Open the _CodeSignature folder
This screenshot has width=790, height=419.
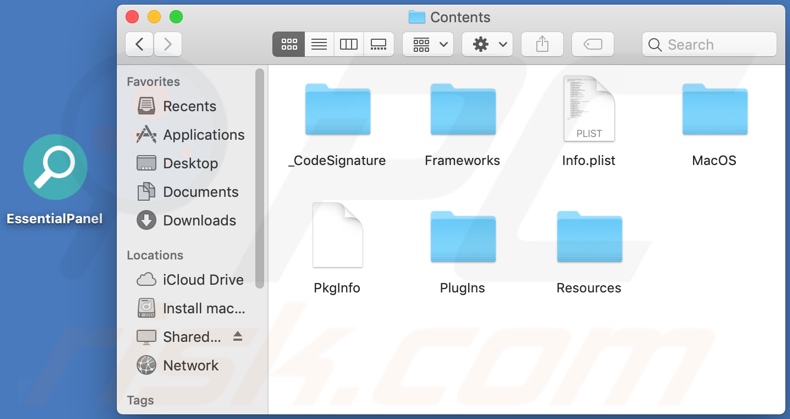337,110
